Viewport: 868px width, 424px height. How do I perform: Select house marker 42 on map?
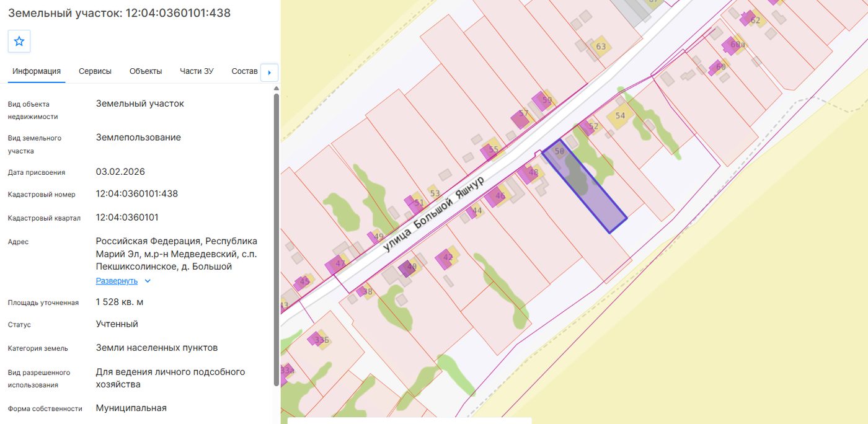[x=448, y=257]
